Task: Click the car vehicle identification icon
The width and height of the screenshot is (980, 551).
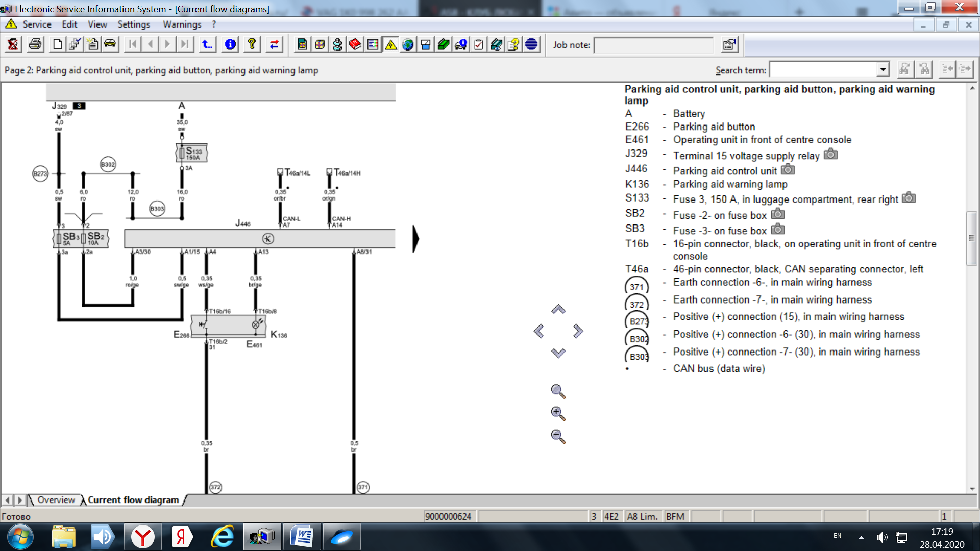Action: click(x=110, y=44)
